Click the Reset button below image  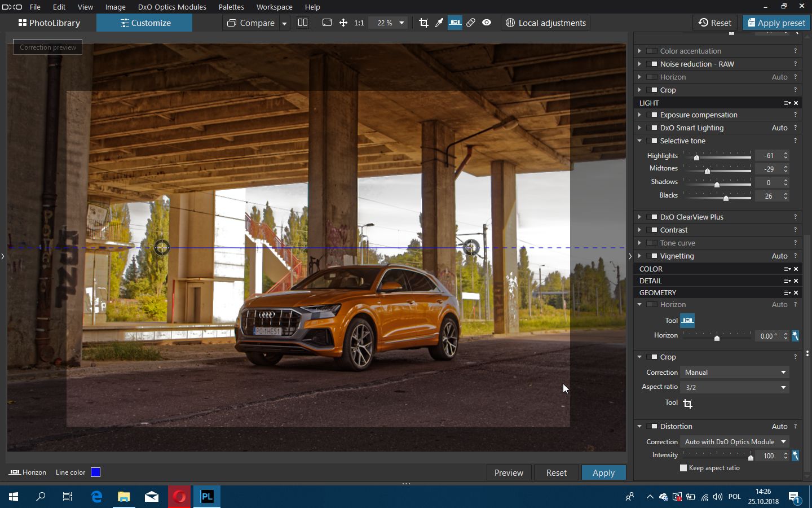click(x=557, y=472)
